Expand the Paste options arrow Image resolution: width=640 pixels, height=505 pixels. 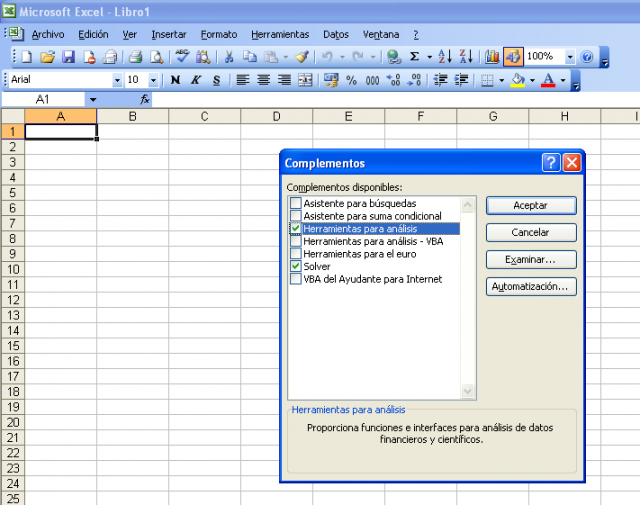click(285, 57)
